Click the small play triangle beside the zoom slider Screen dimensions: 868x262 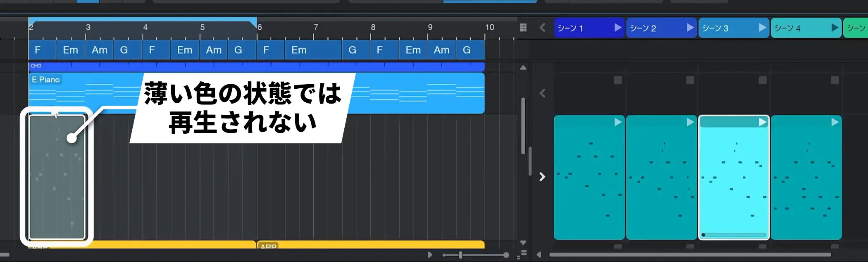click(x=430, y=255)
